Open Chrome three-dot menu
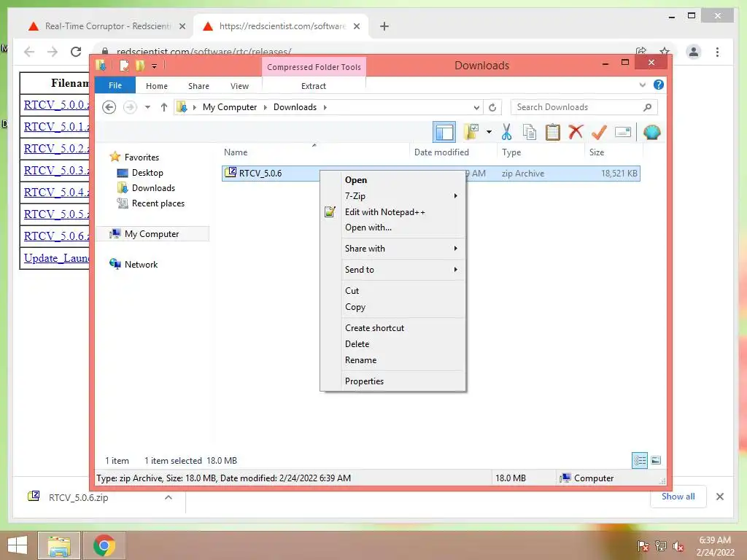Screen dimensions: 747x560 [718, 52]
